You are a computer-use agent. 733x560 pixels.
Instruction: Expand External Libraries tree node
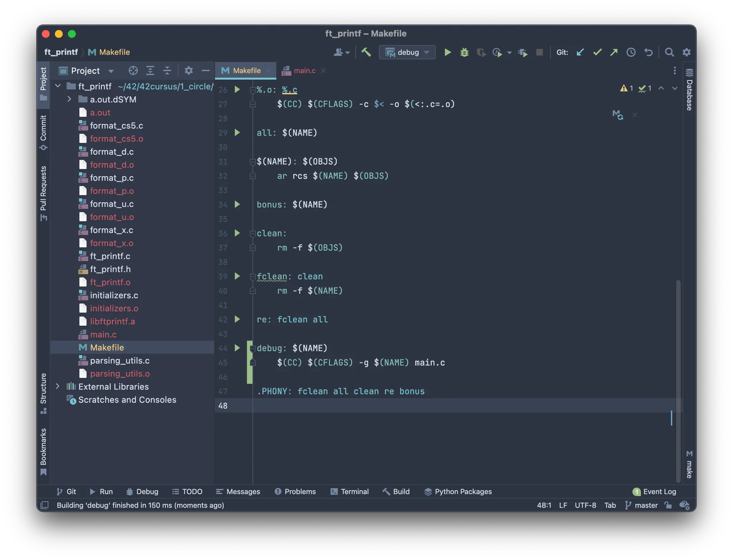tap(58, 386)
